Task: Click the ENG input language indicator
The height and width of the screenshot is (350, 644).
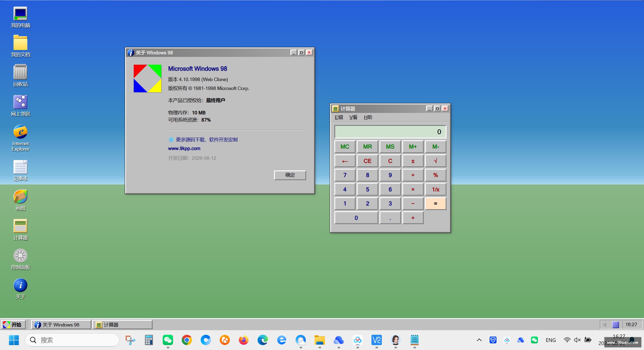Action: (x=551, y=340)
